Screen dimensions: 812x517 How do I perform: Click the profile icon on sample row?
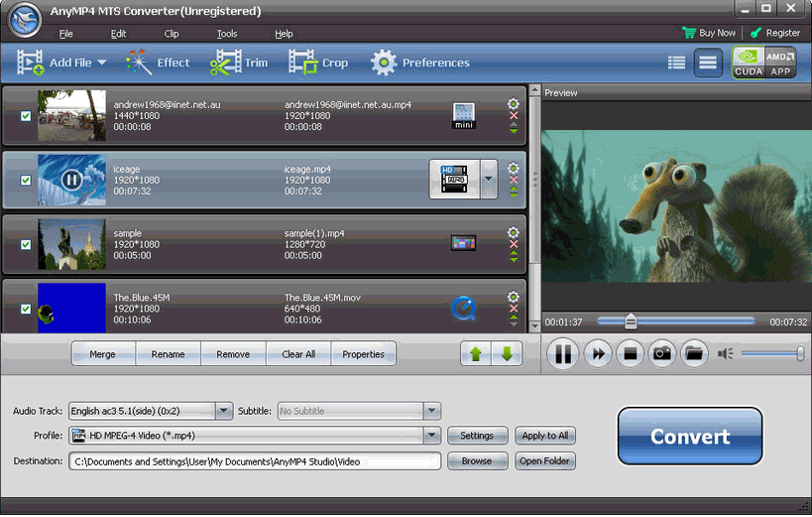point(463,243)
